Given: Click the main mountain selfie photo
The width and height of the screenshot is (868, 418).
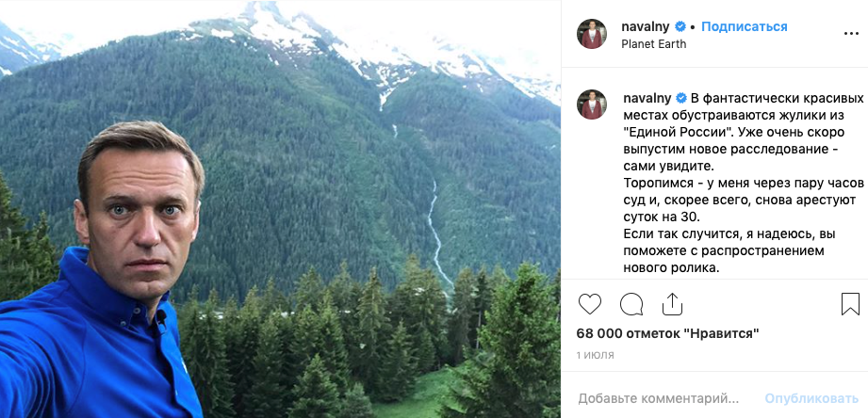Looking at the screenshot, I should 280,209.
